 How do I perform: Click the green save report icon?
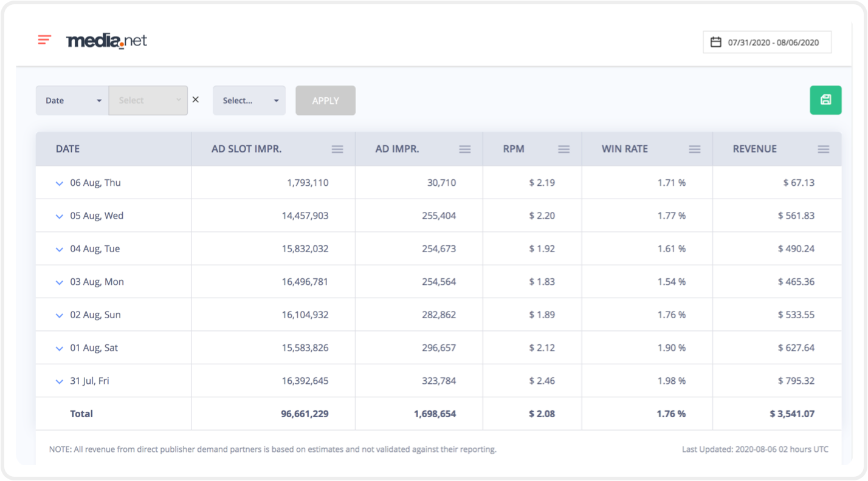(825, 100)
